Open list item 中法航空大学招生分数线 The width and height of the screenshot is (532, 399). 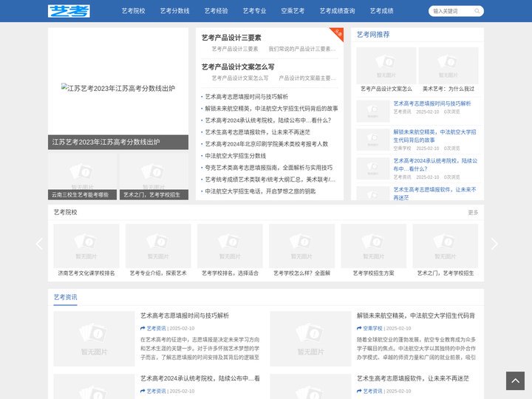point(236,156)
